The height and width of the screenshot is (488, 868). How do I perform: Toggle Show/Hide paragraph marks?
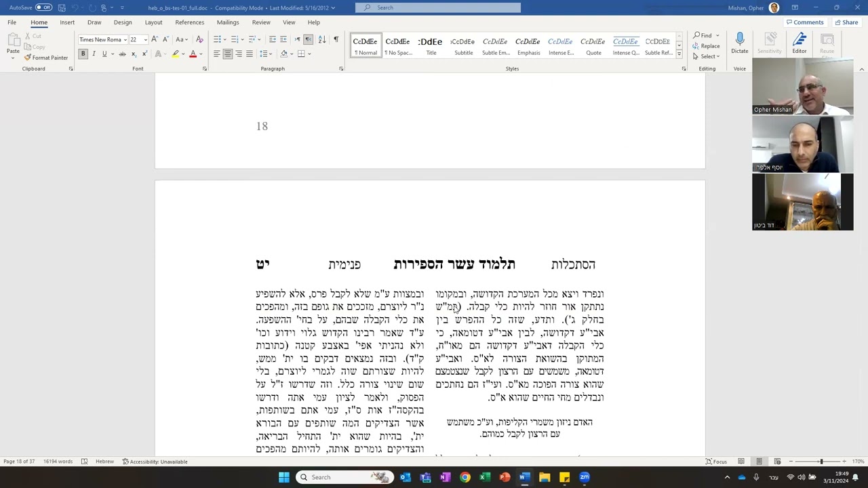336,39
